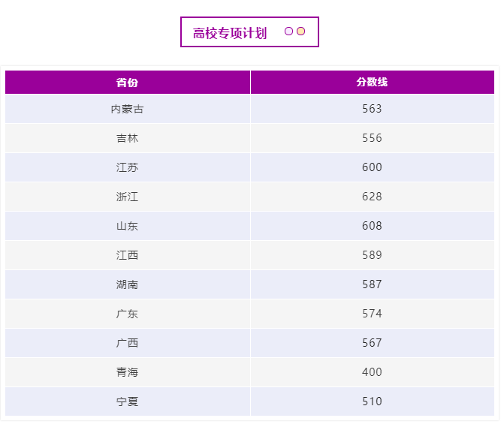The width and height of the screenshot is (504, 424).
Task: Select the 内蒙古 province cell
Action: (x=127, y=109)
